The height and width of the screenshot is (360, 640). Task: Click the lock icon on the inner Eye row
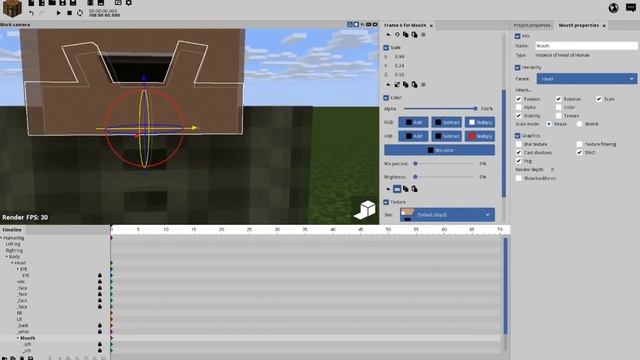coord(100,276)
